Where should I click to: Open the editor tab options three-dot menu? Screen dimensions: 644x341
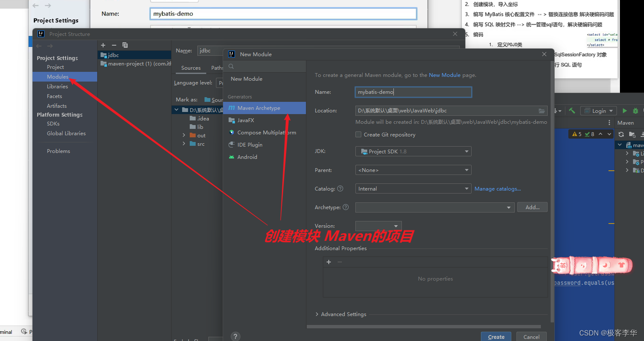pos(609,123)
